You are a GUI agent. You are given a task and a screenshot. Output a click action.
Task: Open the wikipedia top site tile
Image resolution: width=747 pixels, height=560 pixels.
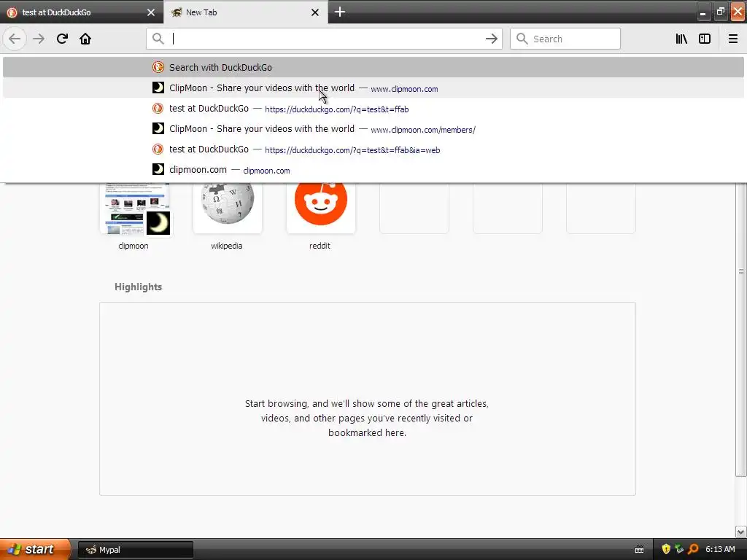click(x=228, y=208)
